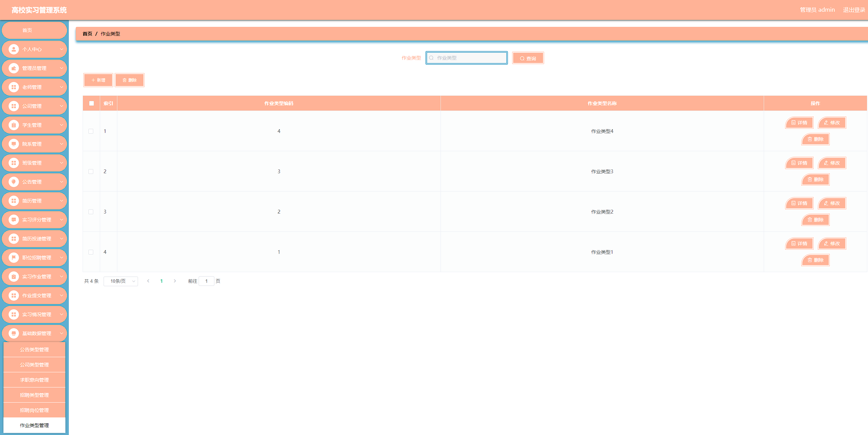Check the checkbox for row 作业类型2

(91, 212)
